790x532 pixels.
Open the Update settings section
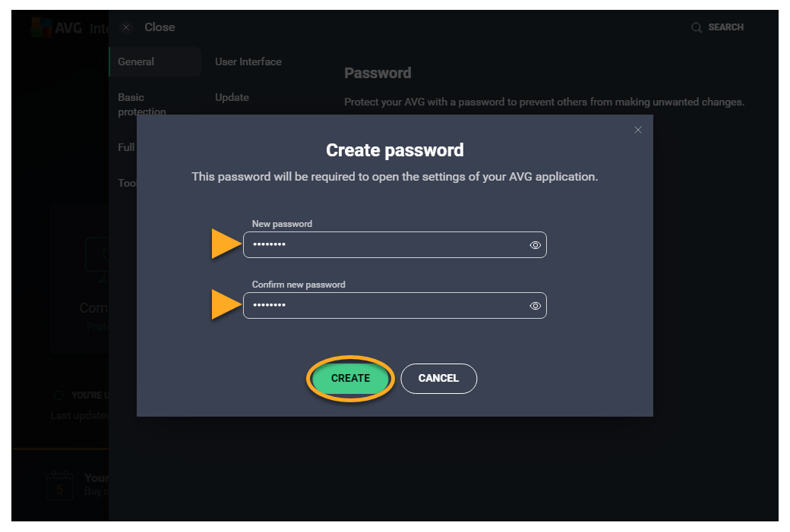(232, 97)
